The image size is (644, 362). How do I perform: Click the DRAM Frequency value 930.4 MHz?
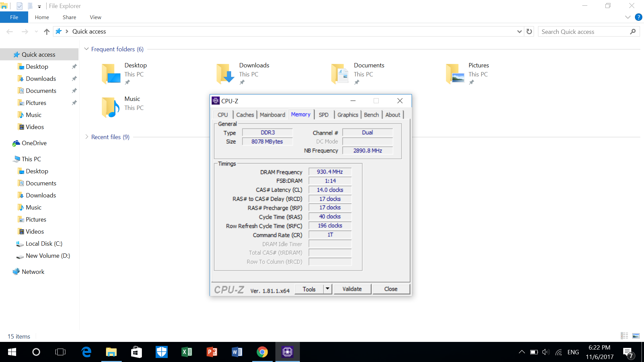click(x=330, y=172)
